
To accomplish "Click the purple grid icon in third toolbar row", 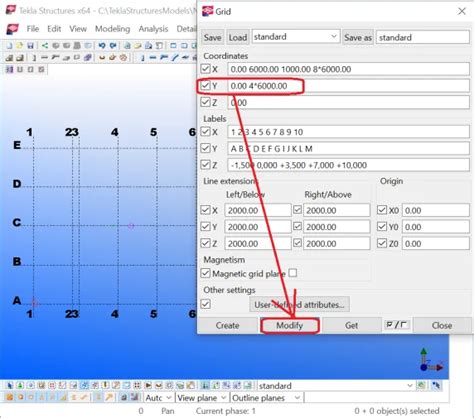I will (9, 70).
